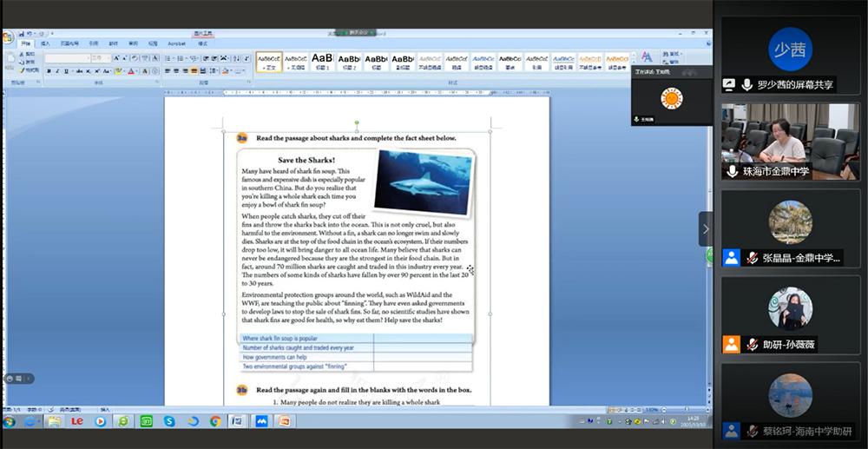Screen dimensions: 868x449
Task: Select the Heading 1 'AaB' style
Action: [322, 61]
